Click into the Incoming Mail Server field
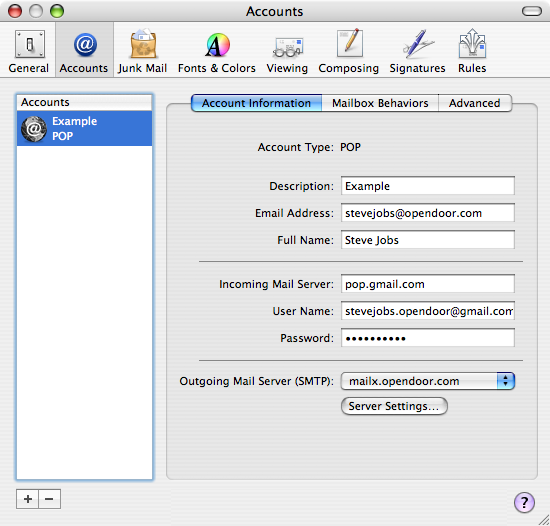This screenshot has width=550, height=526. pyautogui.click(x=428, y=284)
